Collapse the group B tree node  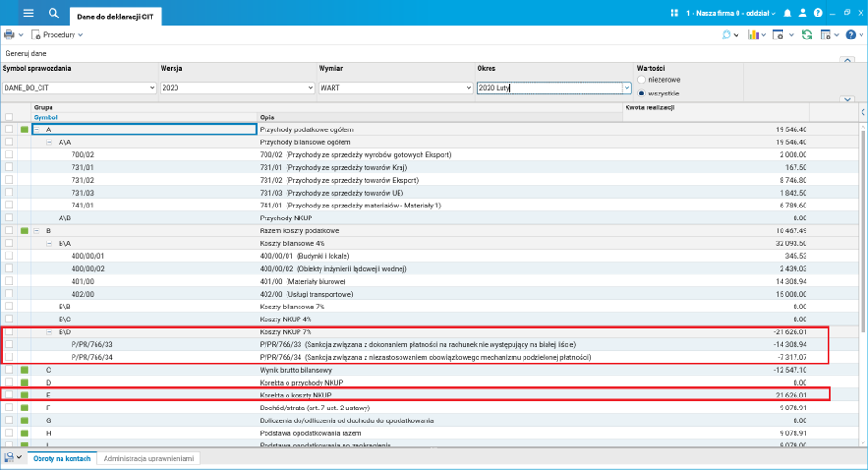coord(37,230)
